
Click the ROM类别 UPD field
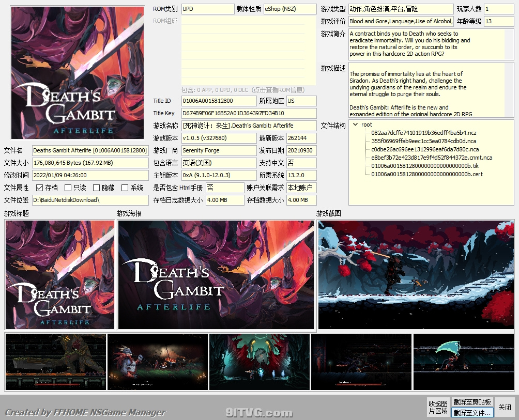[207, 9]
